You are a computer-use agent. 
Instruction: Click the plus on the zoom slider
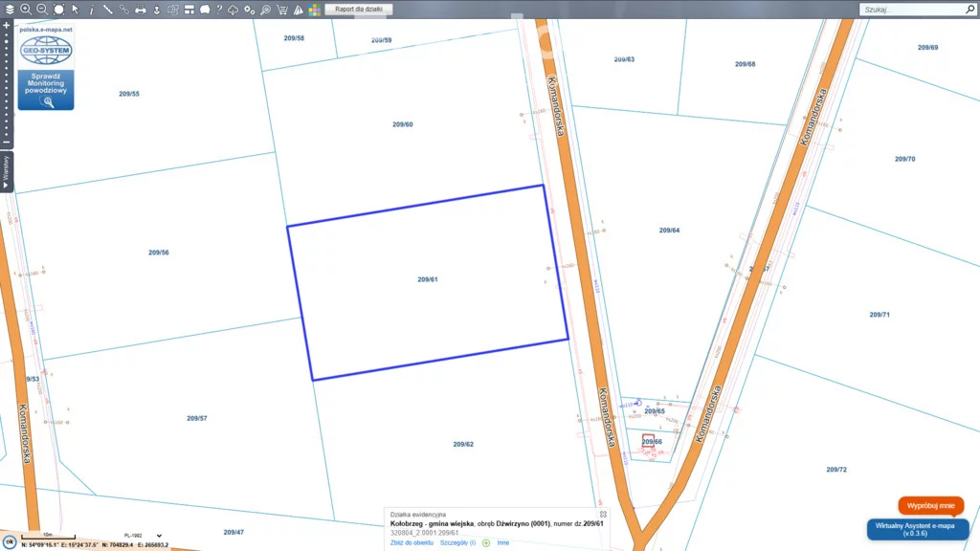pyautogui.click(x=7, y=26)
